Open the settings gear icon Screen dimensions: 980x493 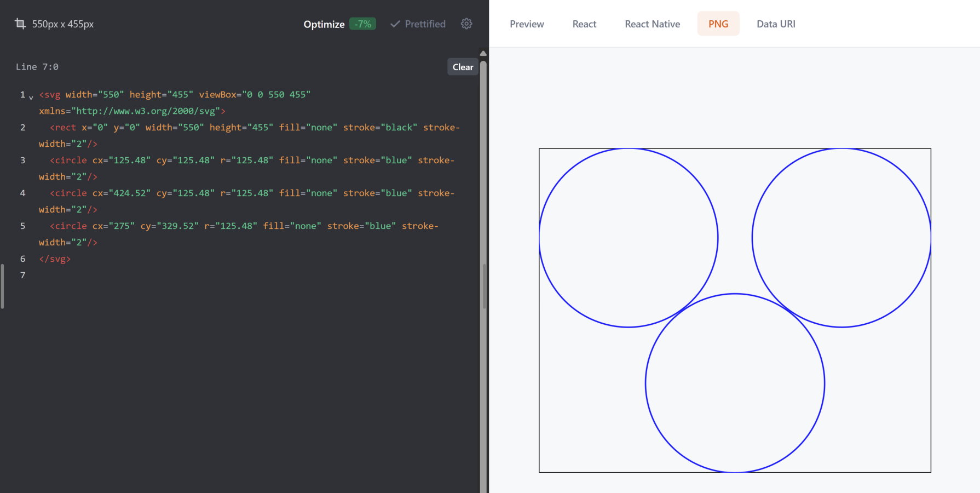[466, 24]
